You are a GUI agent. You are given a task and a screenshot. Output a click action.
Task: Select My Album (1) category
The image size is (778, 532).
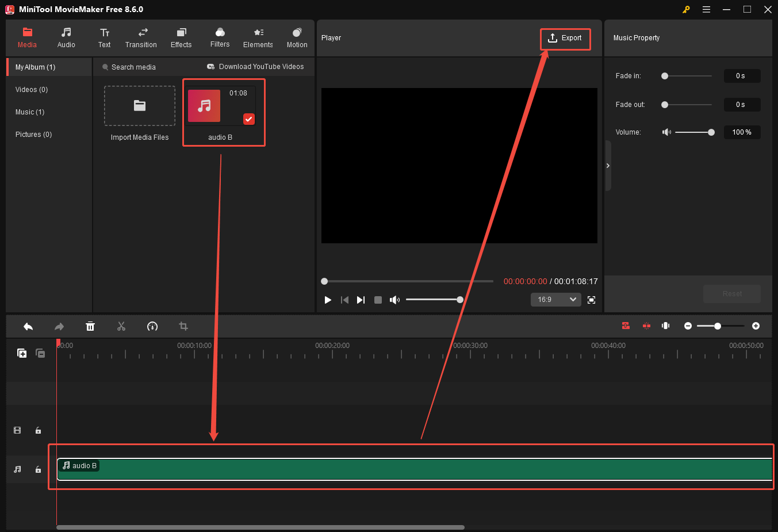49,67
